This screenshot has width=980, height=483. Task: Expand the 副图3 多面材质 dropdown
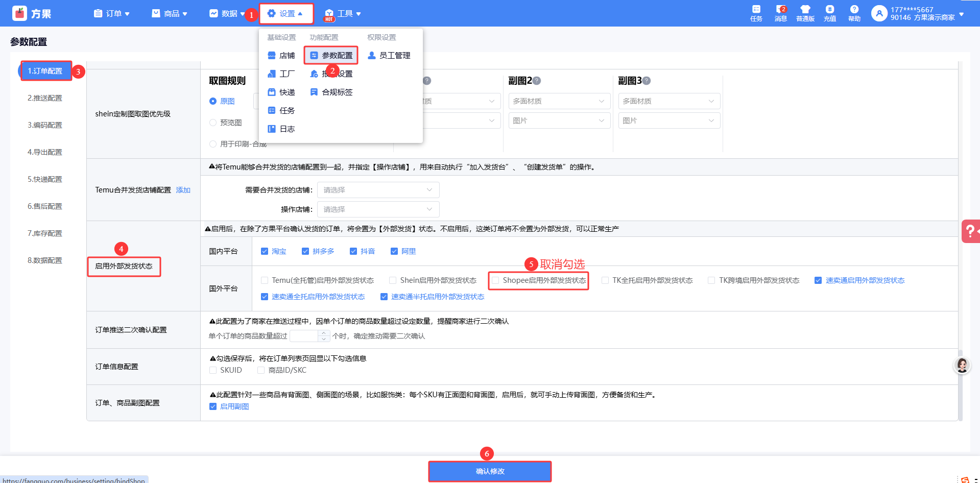pyautogui.click(x=668, y=101)
